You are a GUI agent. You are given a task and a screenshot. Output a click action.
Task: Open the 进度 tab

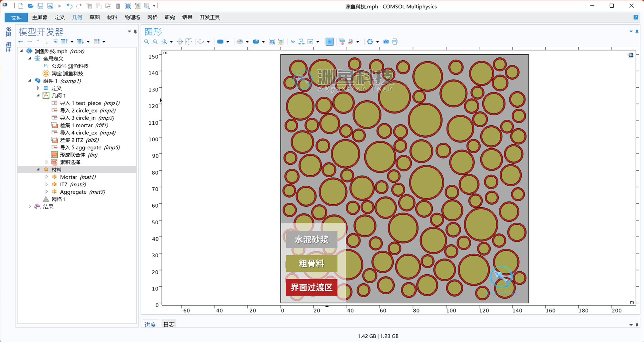[150, 324]
